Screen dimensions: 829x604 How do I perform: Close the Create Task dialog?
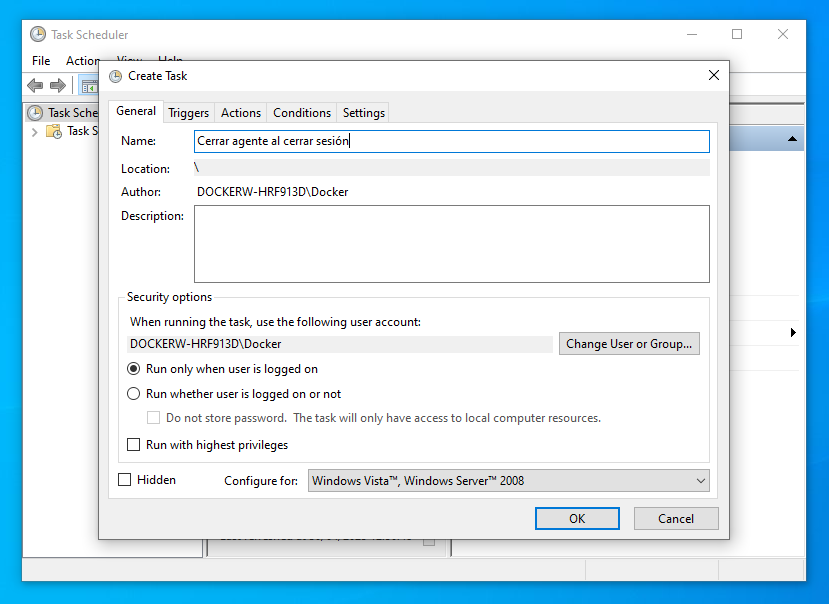(713, 76)
